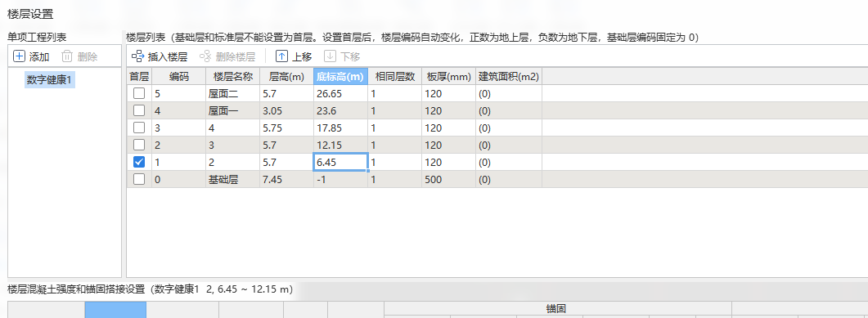
Task: Click the -1 bottom elevation cell
Action: [x=340, y=179]
